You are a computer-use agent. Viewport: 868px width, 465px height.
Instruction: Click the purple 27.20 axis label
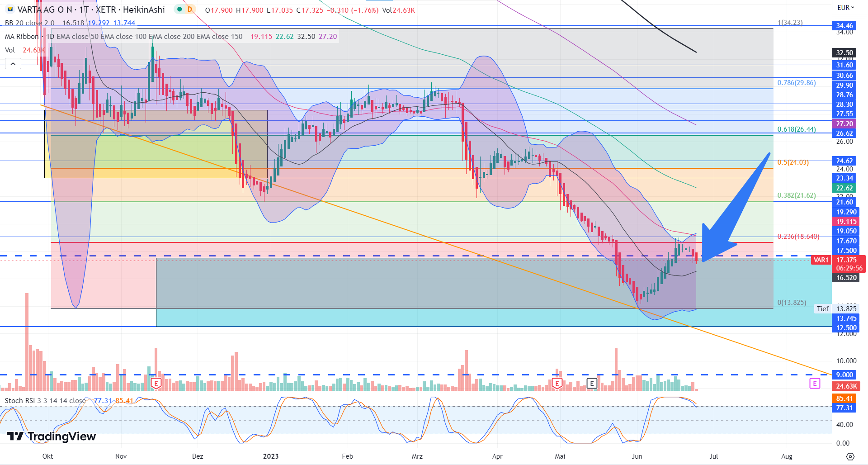point(844,124)
